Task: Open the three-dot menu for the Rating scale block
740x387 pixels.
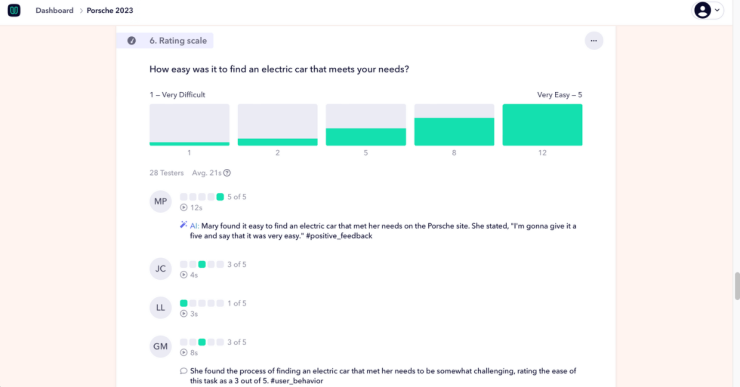Action: [x=594, y=41]
